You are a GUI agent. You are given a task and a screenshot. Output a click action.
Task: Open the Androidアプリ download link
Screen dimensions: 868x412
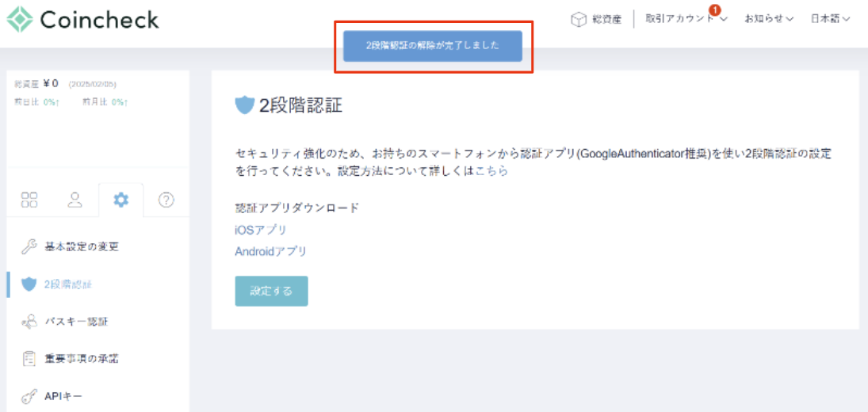(270, 251)
